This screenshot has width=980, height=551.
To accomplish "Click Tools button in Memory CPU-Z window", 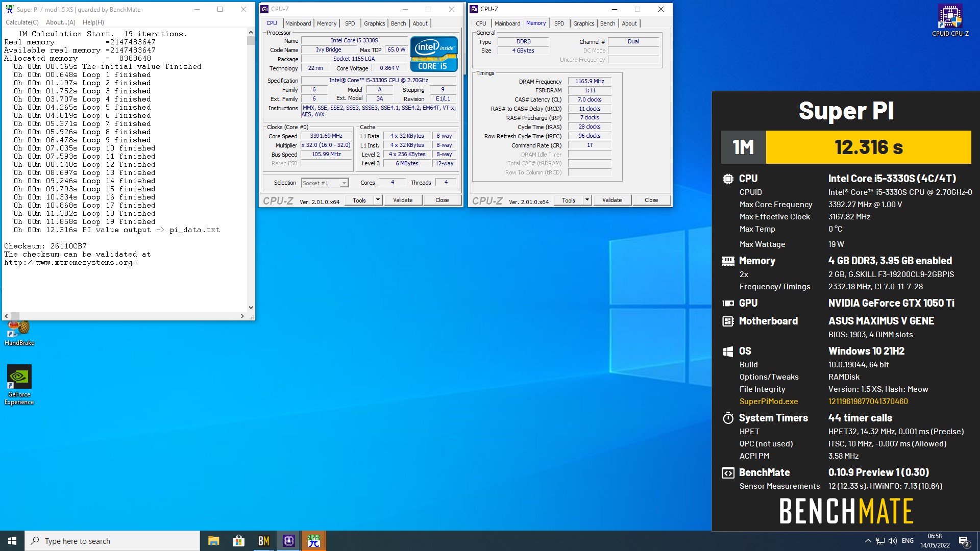I will pyautogui.click(x=569, y=200).
